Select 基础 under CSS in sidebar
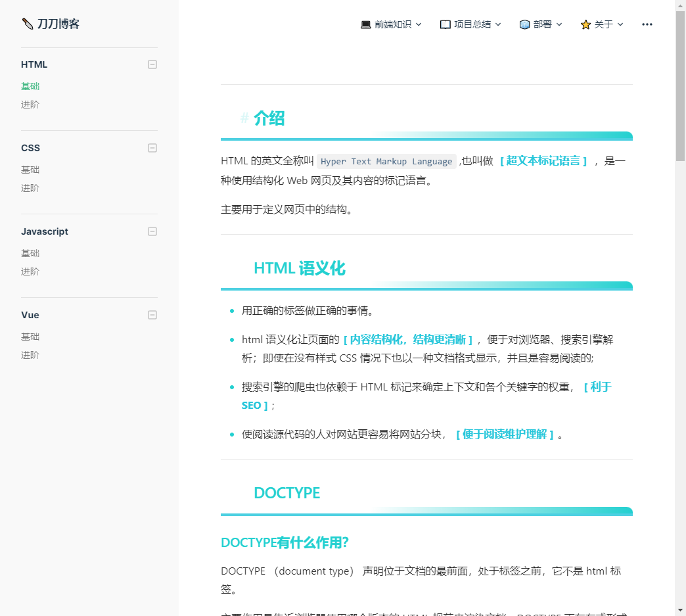686x616 pixels. tap(30, 170)
